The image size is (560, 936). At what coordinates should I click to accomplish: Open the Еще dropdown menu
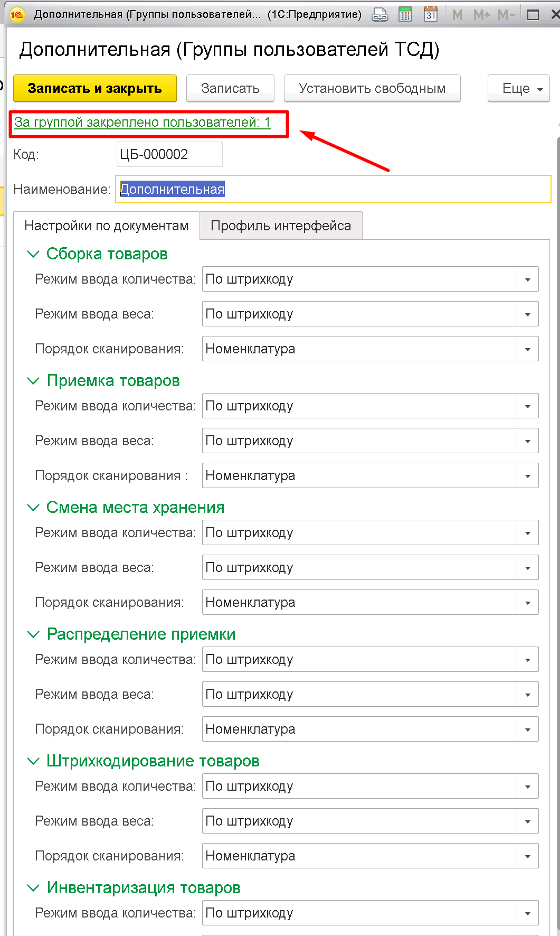[x=519, y=88]
